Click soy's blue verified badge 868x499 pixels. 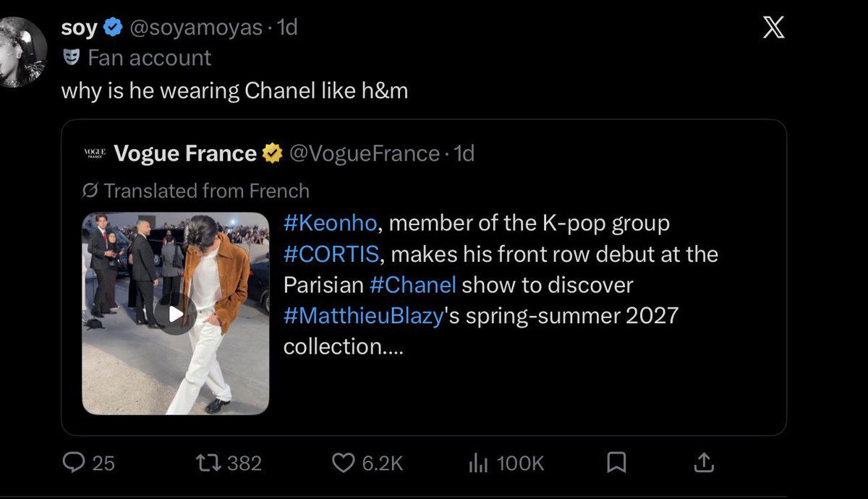pos(113,29)
